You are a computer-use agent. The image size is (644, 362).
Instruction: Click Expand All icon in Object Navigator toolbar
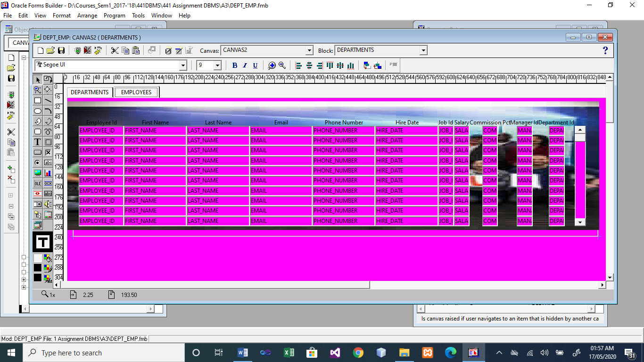pyautogui.click(x=11, y=216)
